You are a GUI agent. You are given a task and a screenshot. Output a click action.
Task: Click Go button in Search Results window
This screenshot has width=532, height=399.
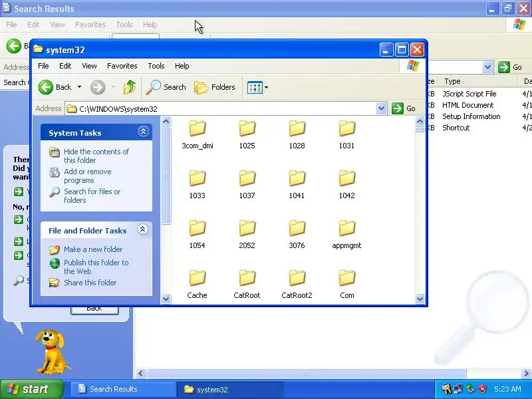click(x=510, y=67)
